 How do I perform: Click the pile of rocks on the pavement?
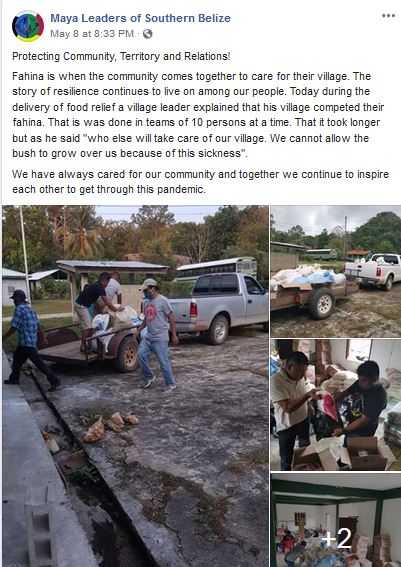point(110,426)
